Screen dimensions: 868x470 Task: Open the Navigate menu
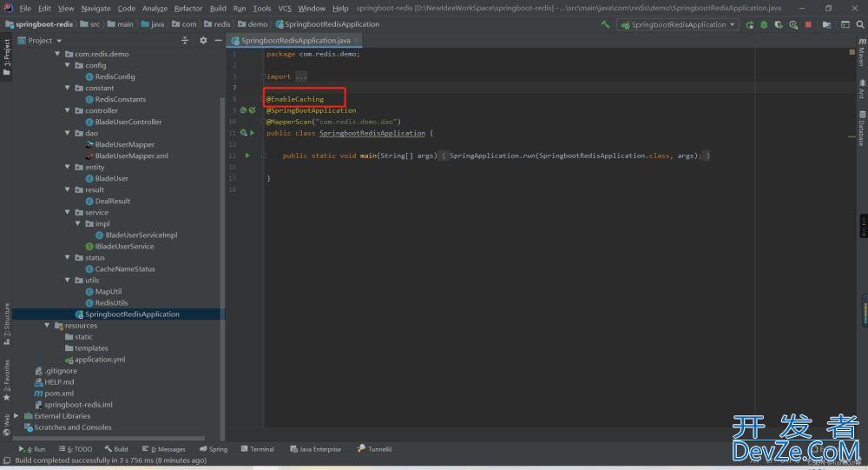point(95,9)
